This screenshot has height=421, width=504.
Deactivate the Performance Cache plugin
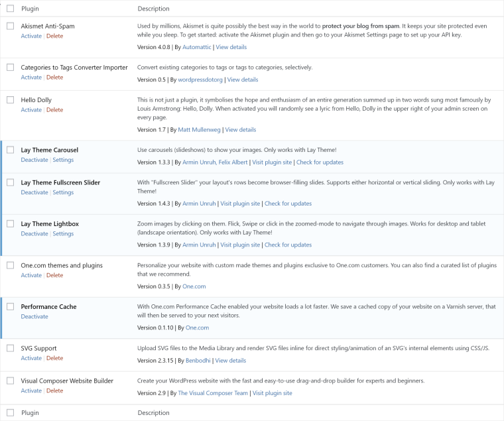click(34, 316)
